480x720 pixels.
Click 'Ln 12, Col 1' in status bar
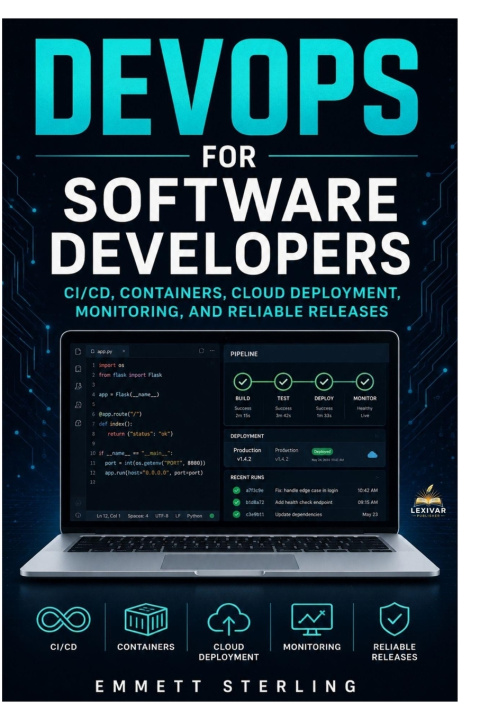(108, 516)
